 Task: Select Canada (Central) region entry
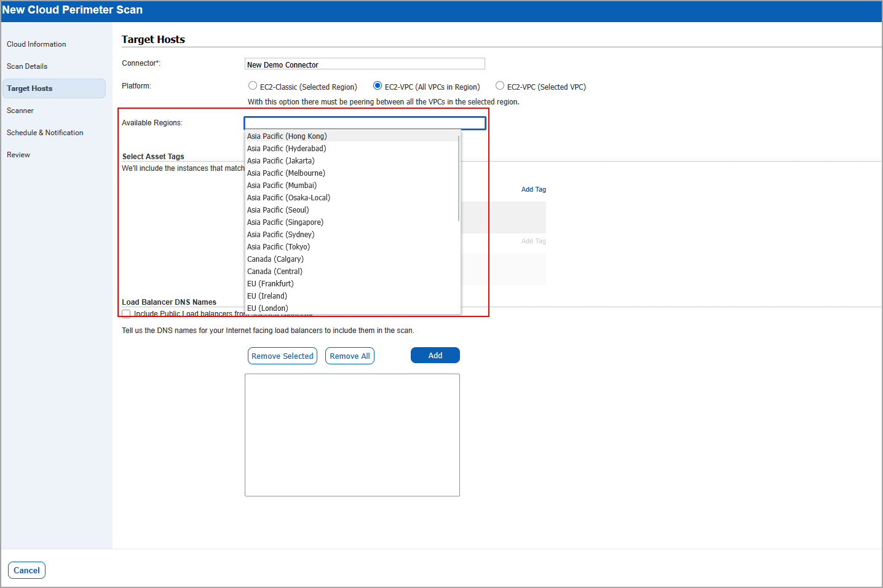click(x=275, y=272)
